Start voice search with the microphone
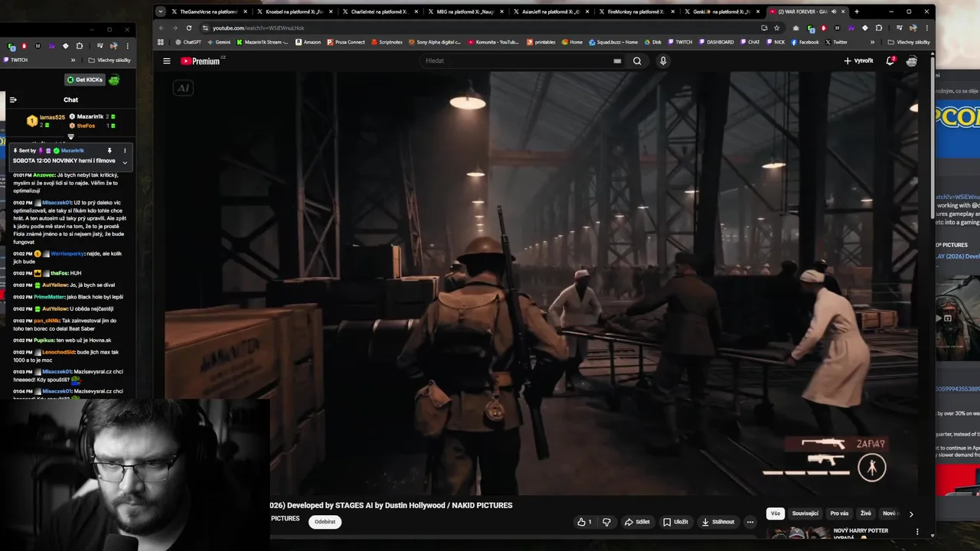The height and width of the screenshot is (551, 980). tap(663, 60)
